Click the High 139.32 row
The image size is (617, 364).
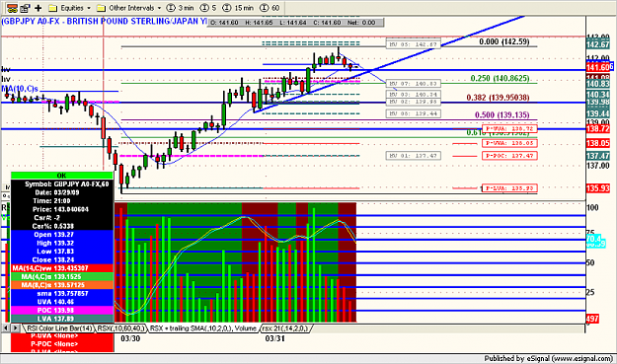click(x=62, y=243)
